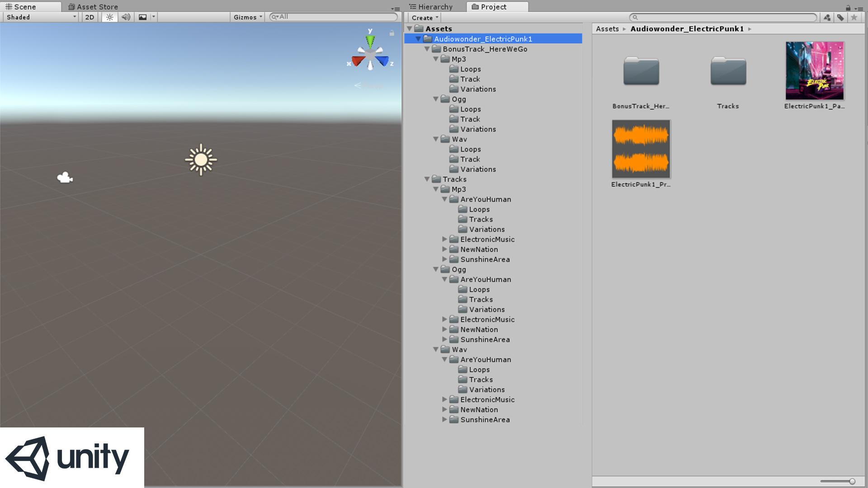Click Assets in the breadcrumb path

607,28
